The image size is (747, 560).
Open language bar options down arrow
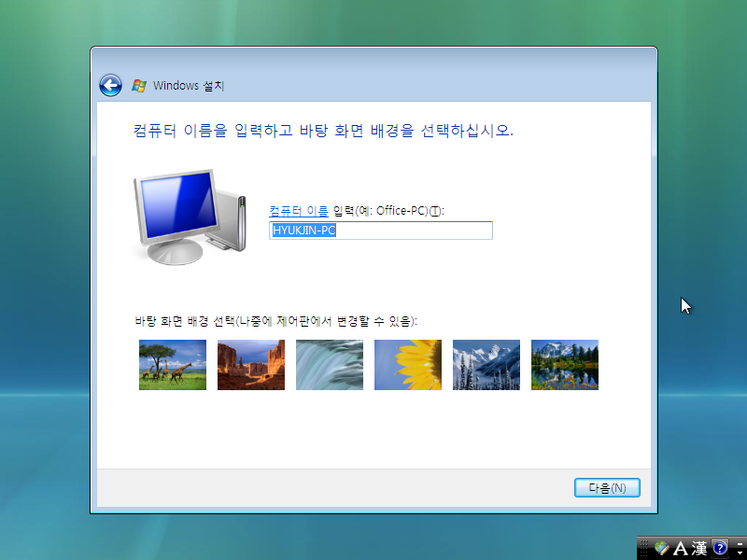click(740, 553)
